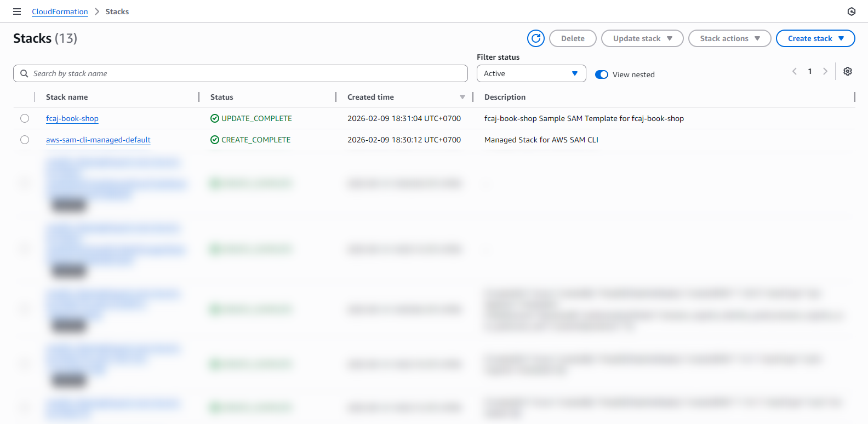Click the Stack name column header

coord(67,97)
